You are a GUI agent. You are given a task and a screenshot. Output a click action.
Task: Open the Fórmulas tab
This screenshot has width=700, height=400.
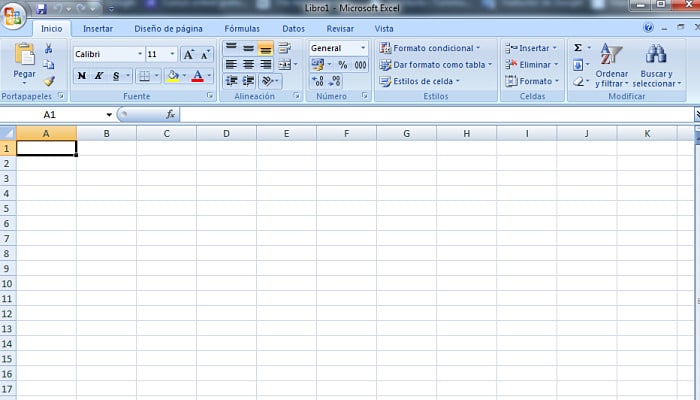(242, 29)
